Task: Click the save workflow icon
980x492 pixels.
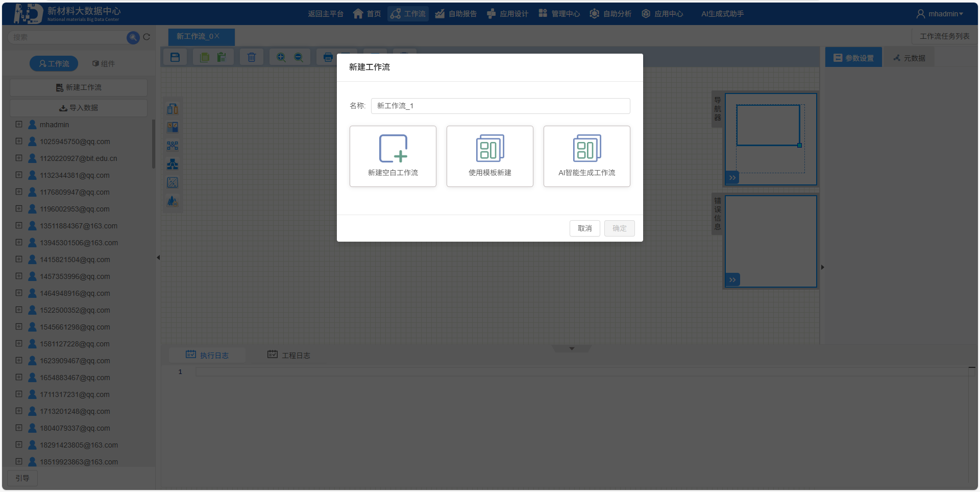Action: [175, 57]
